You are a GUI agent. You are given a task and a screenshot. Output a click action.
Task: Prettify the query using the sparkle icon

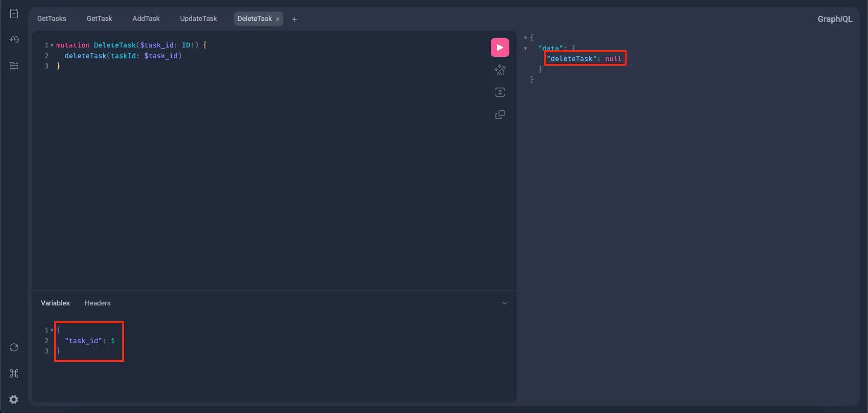(x=500, y=70)
